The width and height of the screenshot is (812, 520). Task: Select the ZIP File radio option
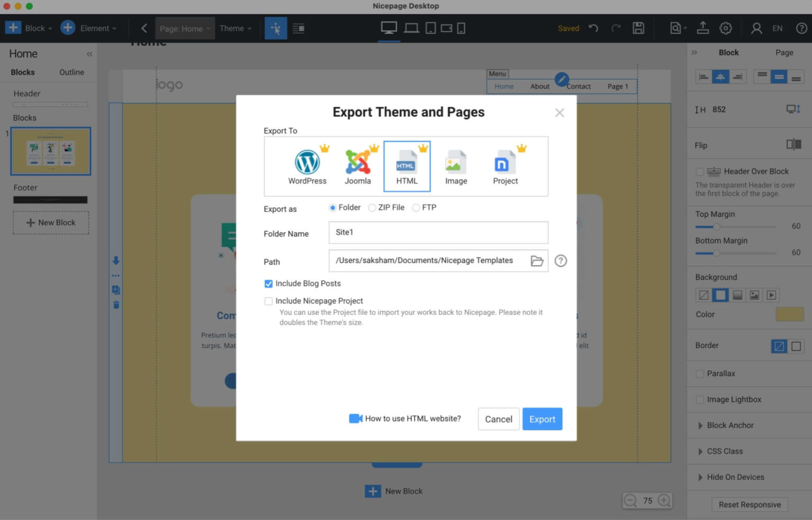point(373,208)
